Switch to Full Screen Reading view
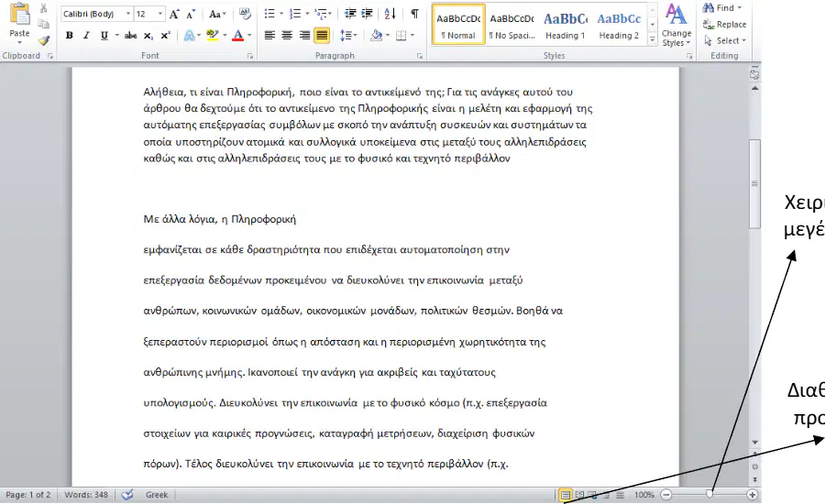 pyautogui.click(x=579, y=495)
